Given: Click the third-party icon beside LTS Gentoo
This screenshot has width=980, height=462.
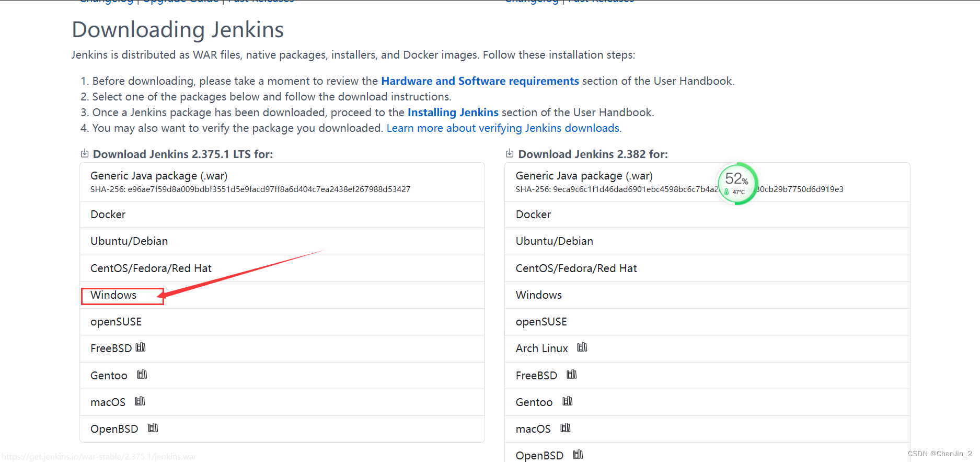Looking at the screenshot, I should coord(142,375).
